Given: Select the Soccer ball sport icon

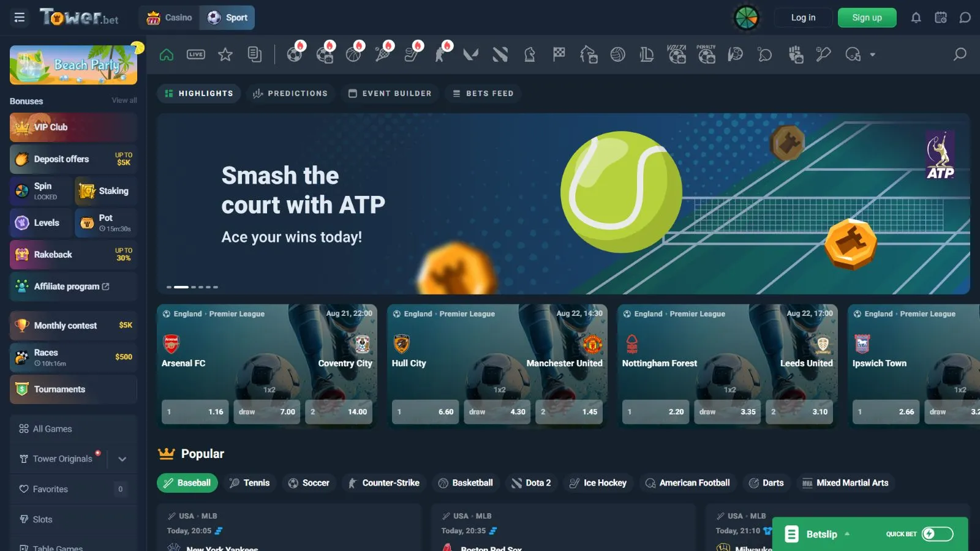Looking at the screenshot, I should [x=295, y=54].
